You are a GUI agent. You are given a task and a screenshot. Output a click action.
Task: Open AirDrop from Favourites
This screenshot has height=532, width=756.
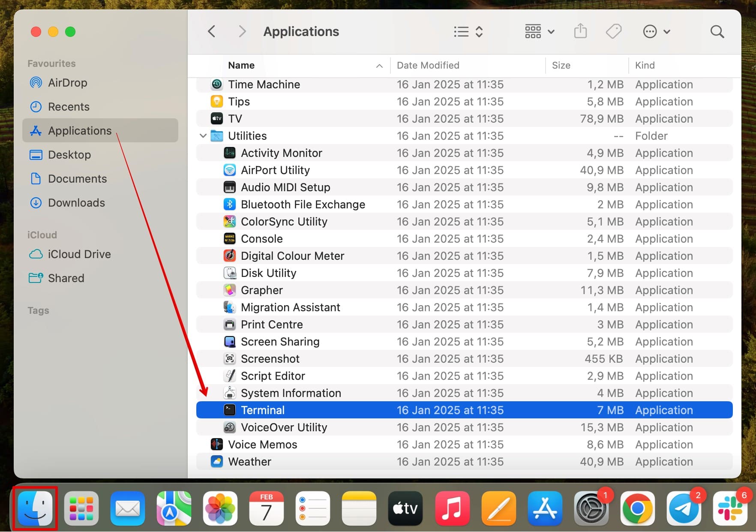pyautogui.click(x=68, y=82)
